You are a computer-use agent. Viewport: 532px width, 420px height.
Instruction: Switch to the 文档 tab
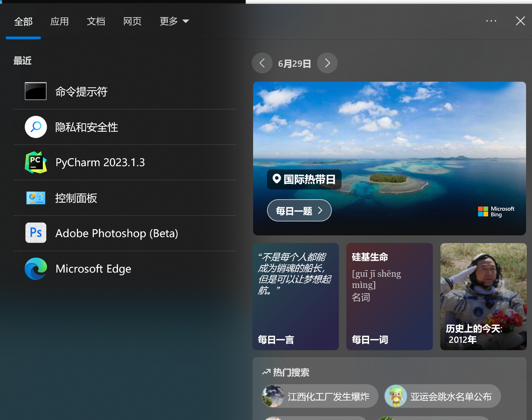point(96,21)
